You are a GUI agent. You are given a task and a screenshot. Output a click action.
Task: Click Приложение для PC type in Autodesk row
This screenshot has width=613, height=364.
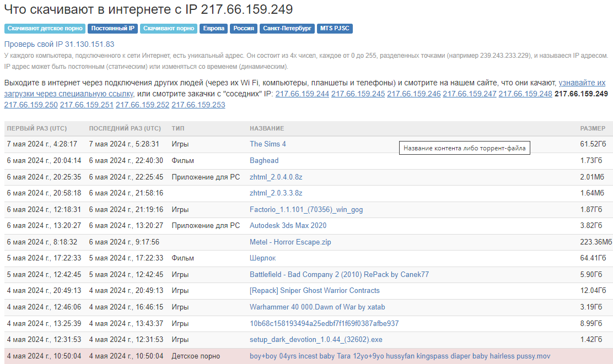(x=206, y=225)
